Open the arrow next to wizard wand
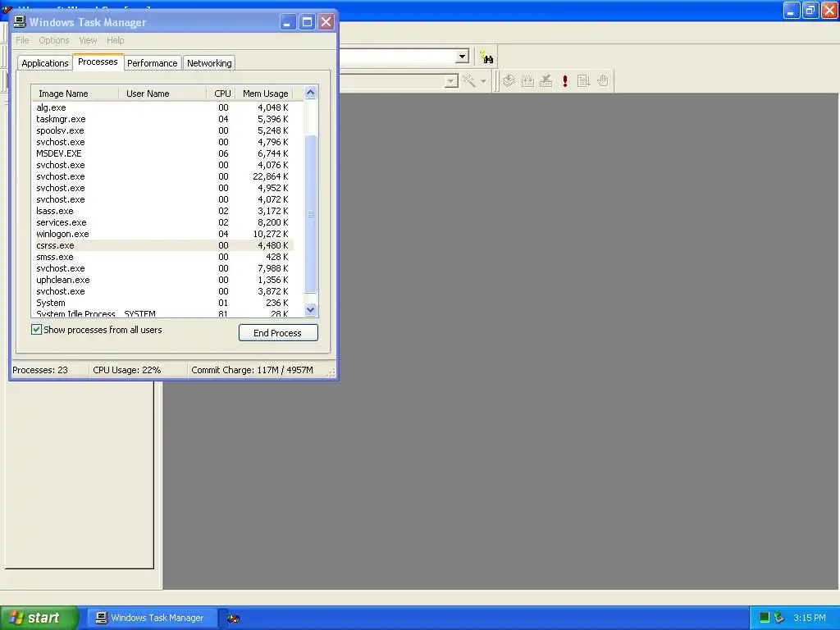 pyautogui.click(x=483, y=81)
